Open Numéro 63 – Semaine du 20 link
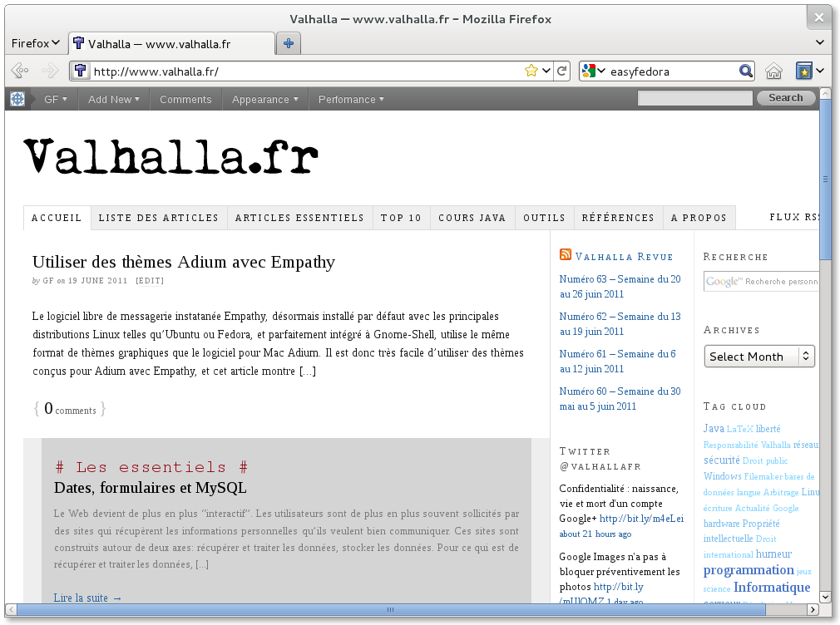 620,287
